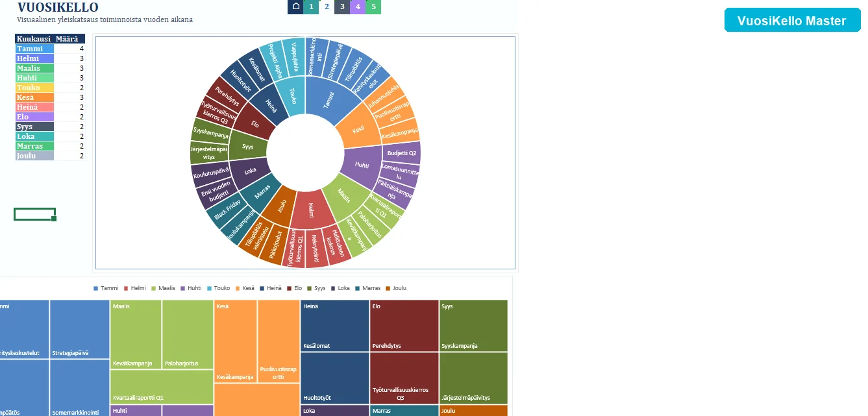
Task: Select the Järjestelmäpäivitys treemap tile
Action: [x=473, y=378]
